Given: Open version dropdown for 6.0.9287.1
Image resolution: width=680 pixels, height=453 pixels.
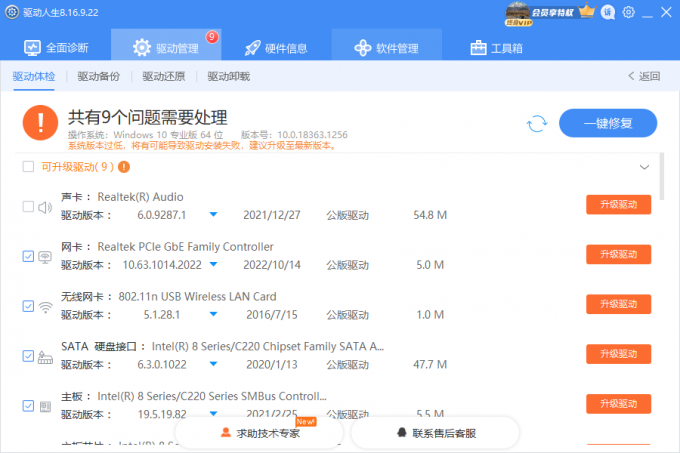Looking at the screenshot, I should (x=213, y=214).
